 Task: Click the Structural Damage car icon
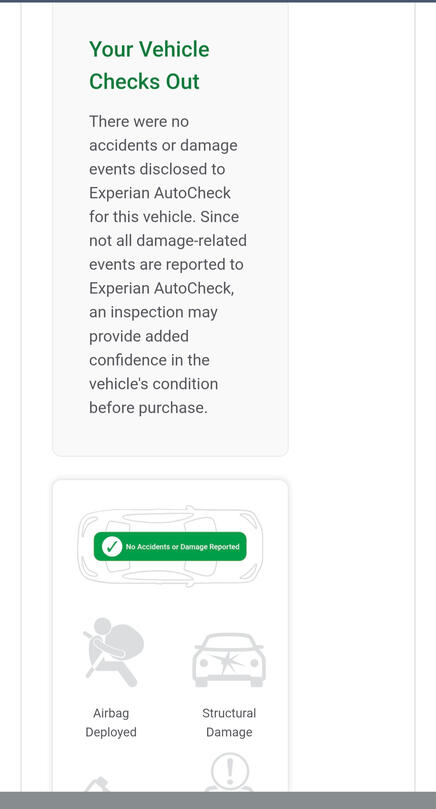click(229, 660)
